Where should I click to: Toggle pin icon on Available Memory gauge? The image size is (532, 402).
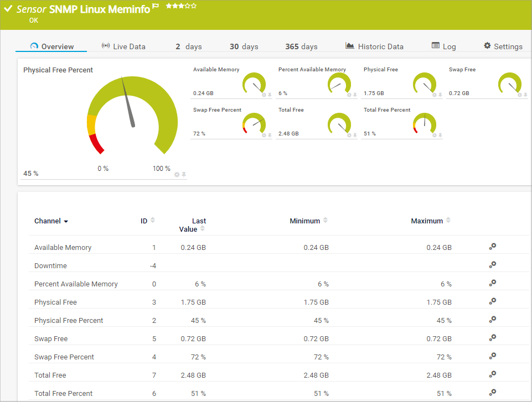pyautogui.click(x=270, y=95)
